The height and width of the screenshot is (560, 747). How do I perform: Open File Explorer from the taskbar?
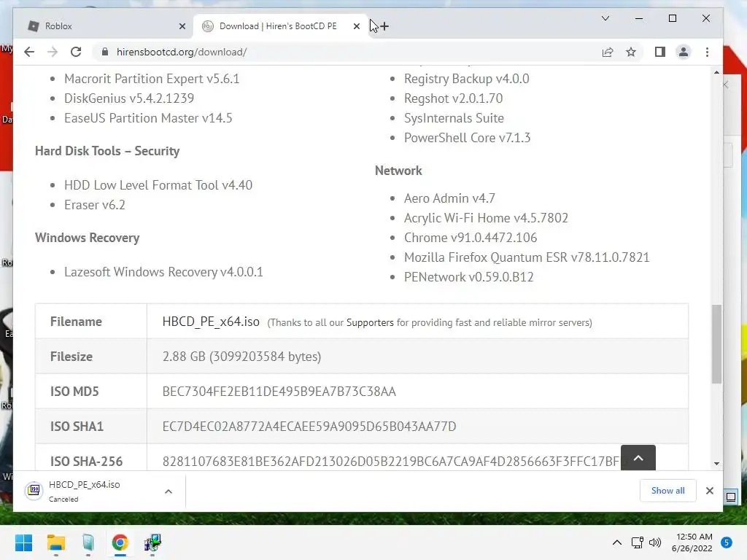click(x=55, y=542)
